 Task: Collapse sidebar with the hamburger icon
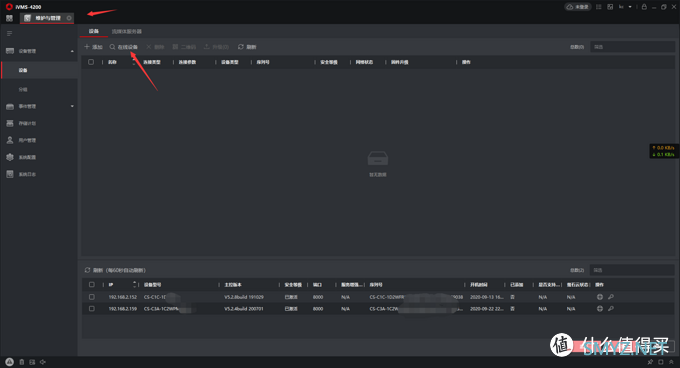pyautogui.click(x=10, y=33)
